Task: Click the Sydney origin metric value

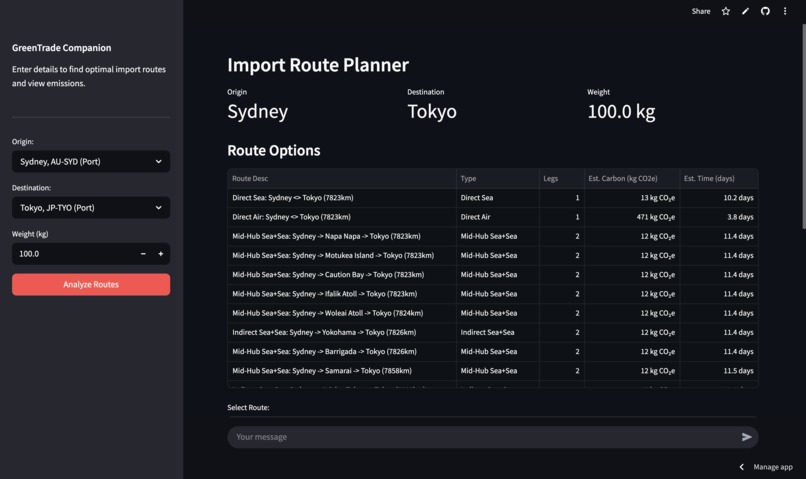Action: click(x=258, y=112)
